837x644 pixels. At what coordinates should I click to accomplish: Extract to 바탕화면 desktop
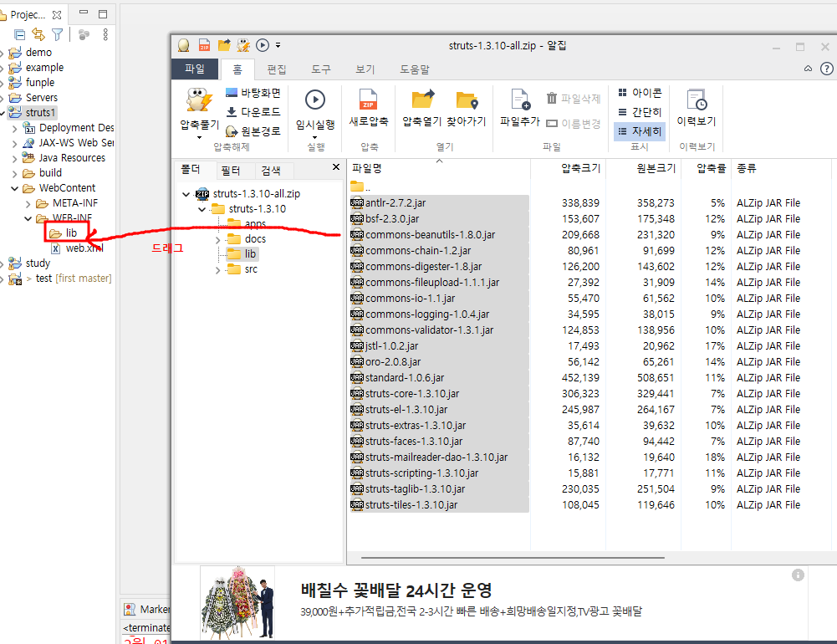click(253, 93)
